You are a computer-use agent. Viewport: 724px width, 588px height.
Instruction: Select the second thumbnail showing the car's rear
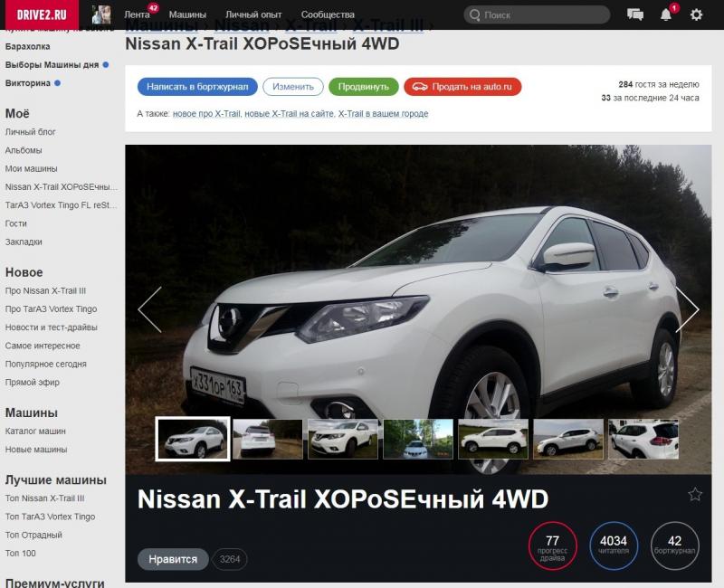[268, 439]
